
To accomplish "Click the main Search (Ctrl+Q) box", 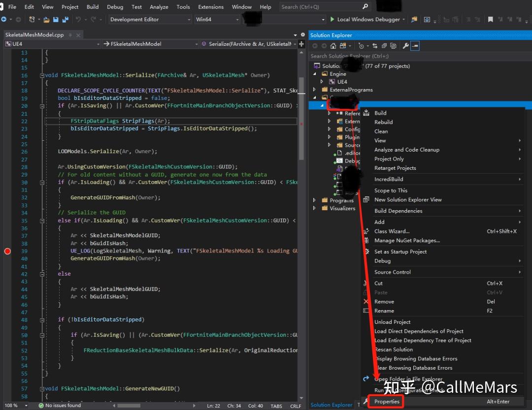I will [x=324, y=7].
